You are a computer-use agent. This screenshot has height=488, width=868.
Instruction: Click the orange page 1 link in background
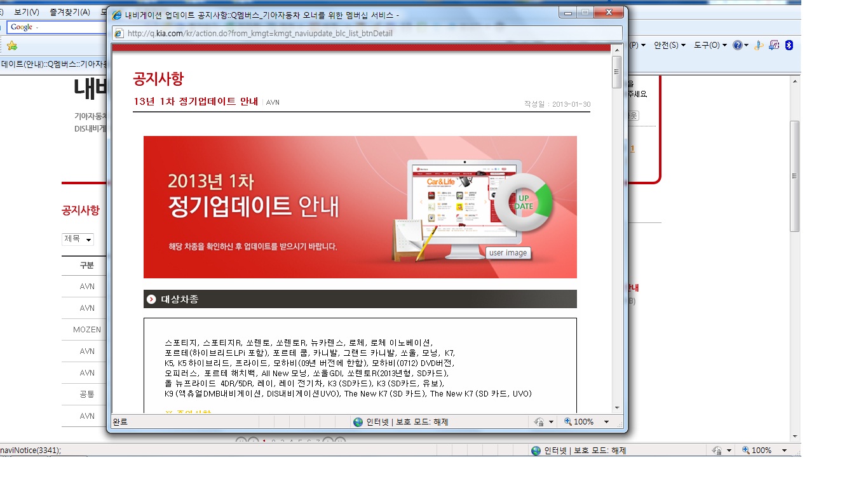[x=632, y=148]
